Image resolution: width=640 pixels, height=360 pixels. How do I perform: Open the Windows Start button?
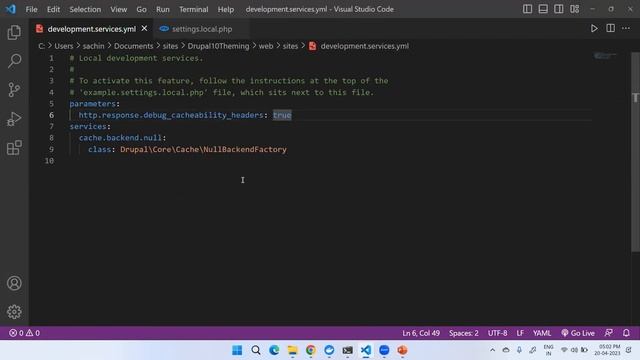coord(237,350)
